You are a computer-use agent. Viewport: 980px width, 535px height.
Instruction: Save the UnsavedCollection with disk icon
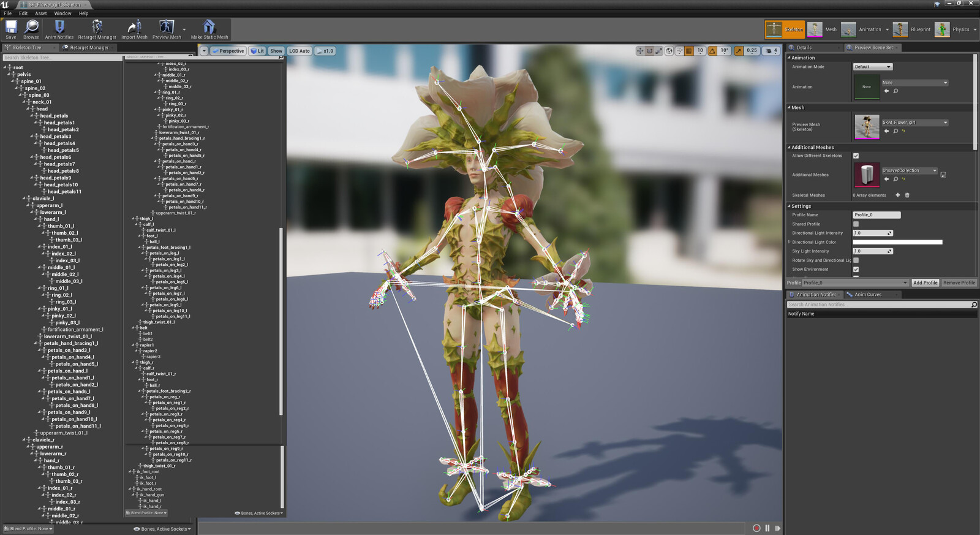tap(943, 175)
